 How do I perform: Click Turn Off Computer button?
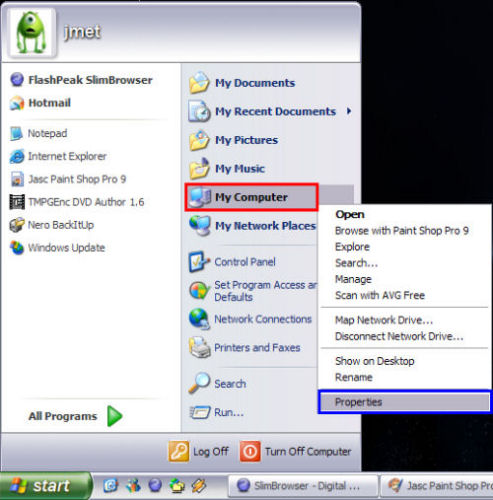(295, 451)
